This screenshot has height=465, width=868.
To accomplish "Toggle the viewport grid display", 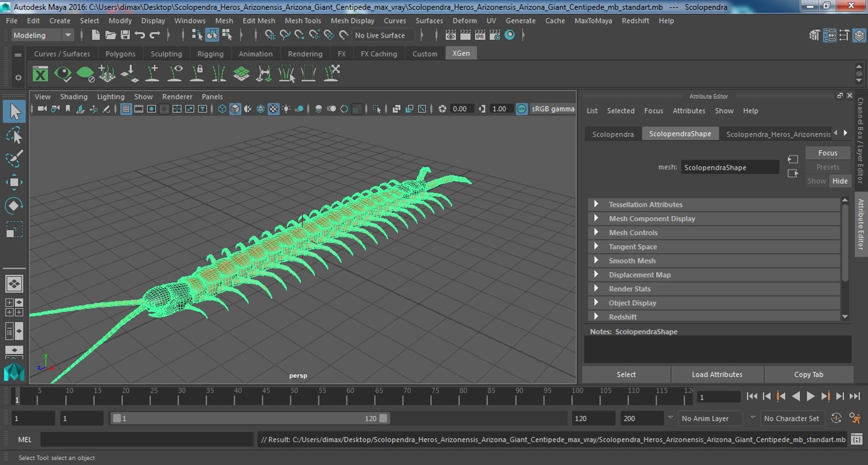I will pyautogui.click(x=126, y=109).
